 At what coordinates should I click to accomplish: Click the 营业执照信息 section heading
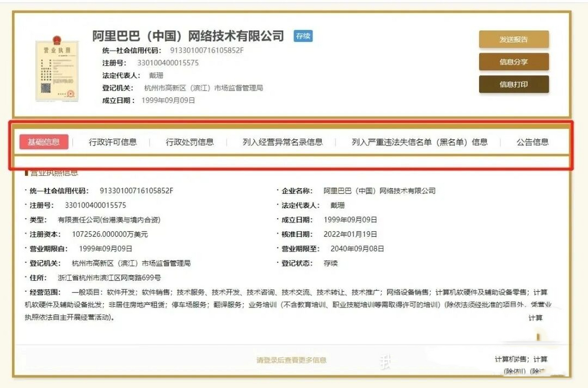coord(54,173)
